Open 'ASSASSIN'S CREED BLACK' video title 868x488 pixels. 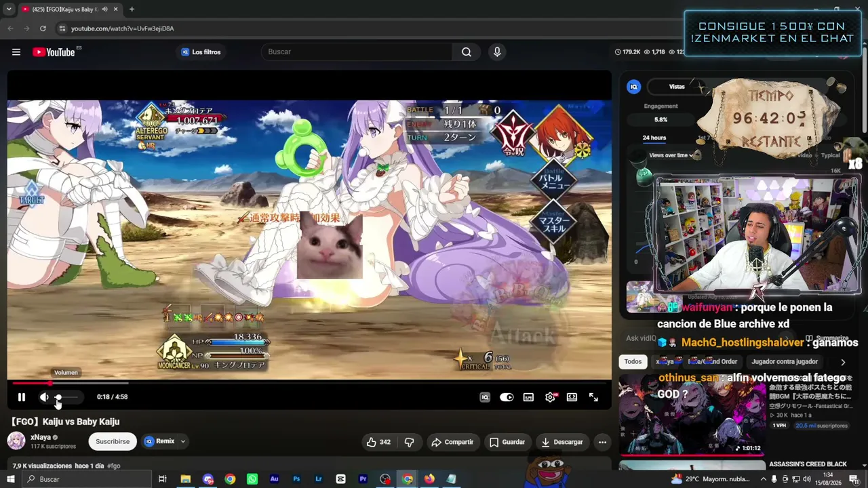point(808,464)
